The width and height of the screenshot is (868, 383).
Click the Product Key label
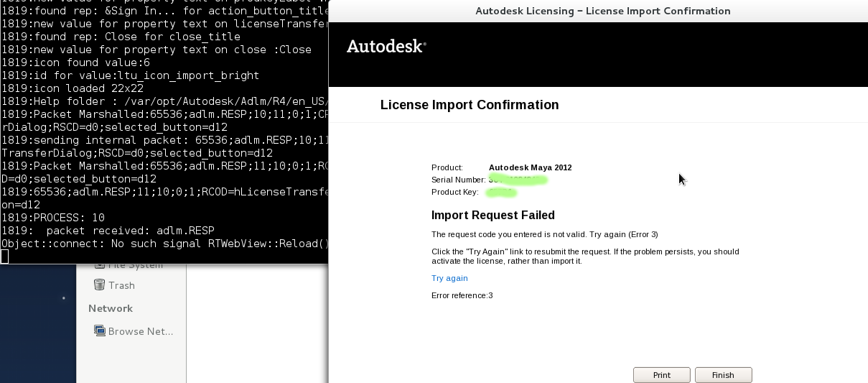click(x=455, y=192)
